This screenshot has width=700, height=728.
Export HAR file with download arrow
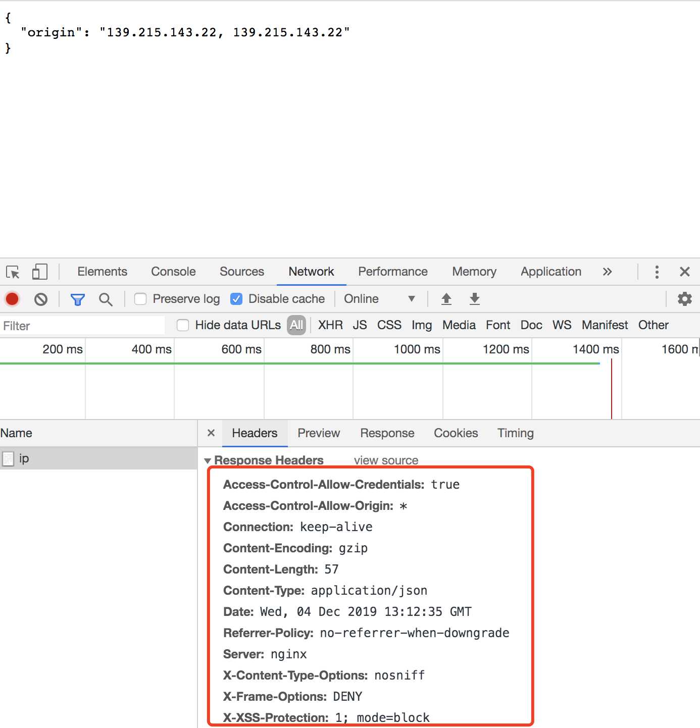(475, 299)
